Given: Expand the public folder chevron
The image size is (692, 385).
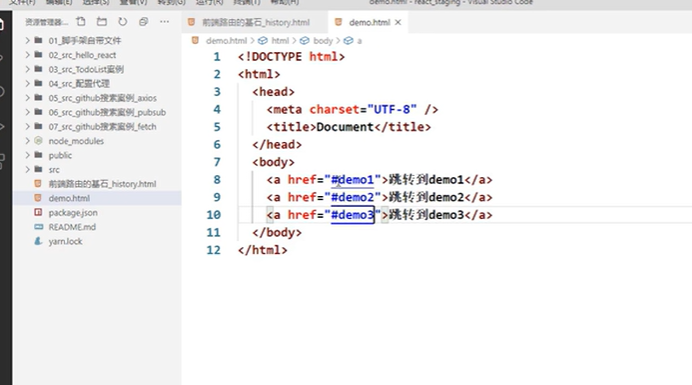Looking at the screenshot, I should (x=27, y=155).
